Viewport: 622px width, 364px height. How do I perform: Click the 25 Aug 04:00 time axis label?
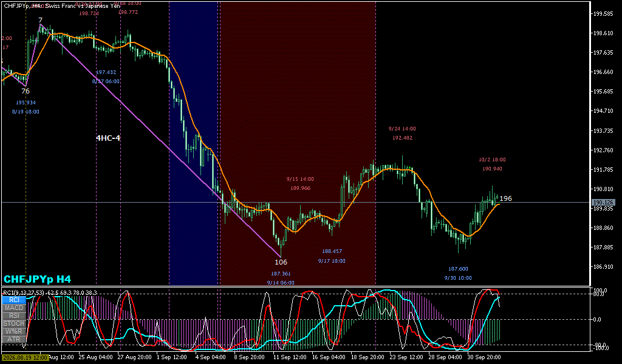95,357
